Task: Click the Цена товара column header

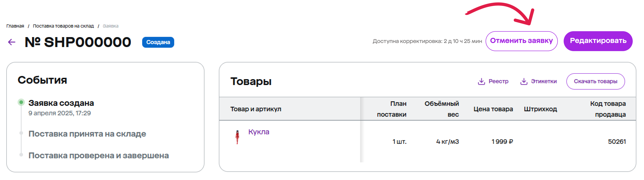Action: click(493, 109)
